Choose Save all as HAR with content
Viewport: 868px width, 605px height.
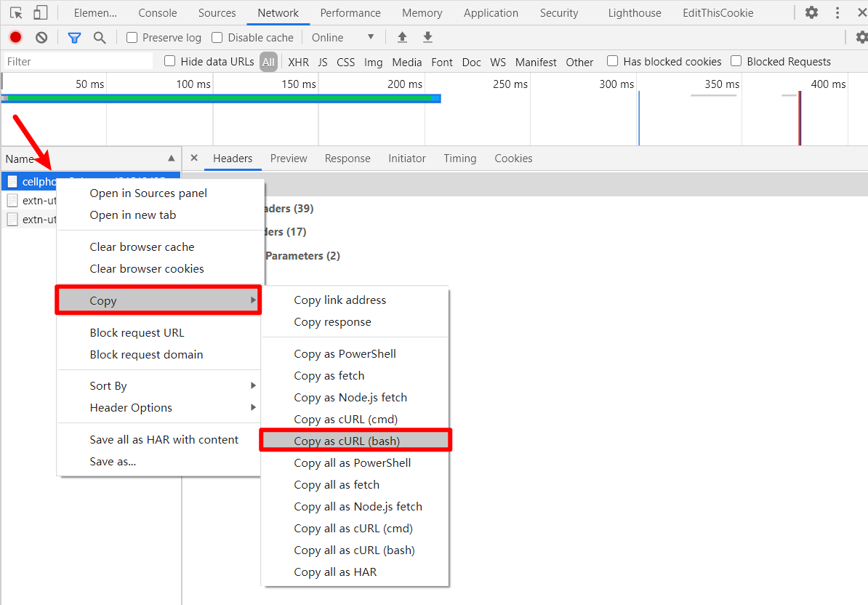[x=164, y=440]
